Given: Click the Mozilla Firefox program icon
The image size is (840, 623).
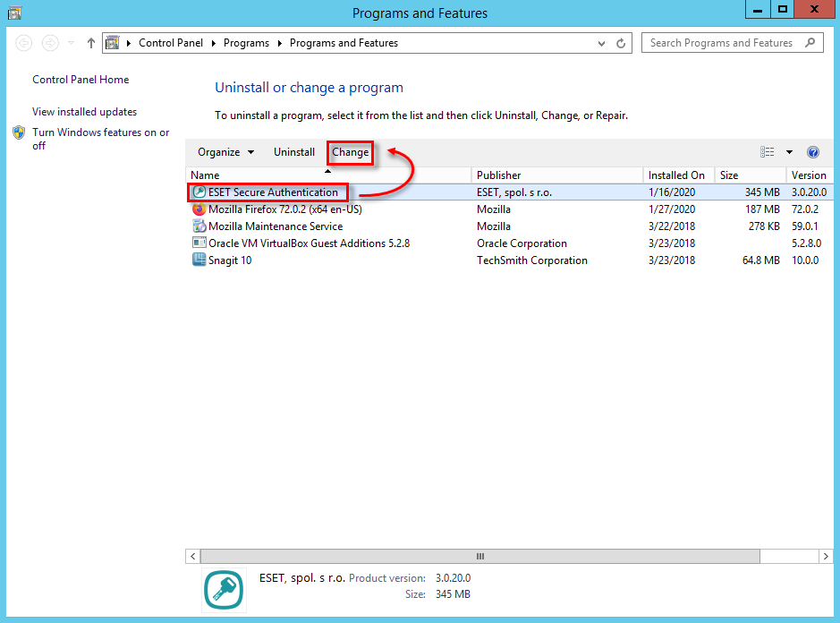Looking at the screenshot, I should coord(199,209).
